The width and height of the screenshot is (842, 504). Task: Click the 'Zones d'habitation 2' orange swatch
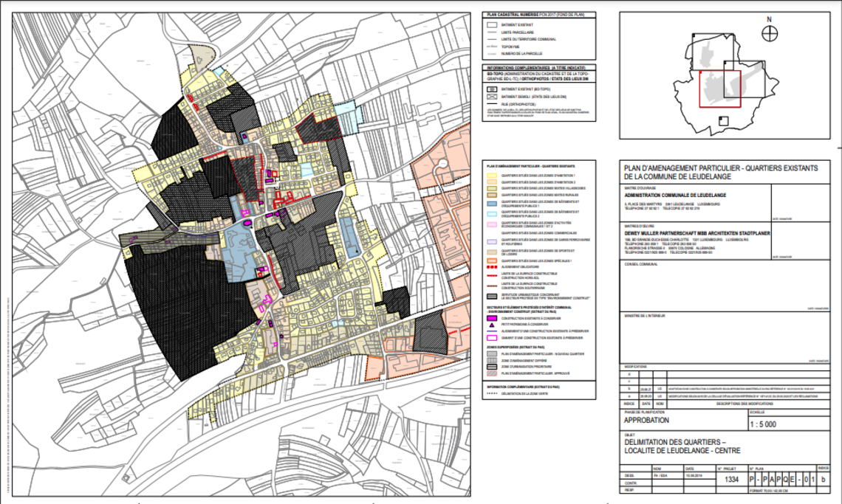coord(491,182)
